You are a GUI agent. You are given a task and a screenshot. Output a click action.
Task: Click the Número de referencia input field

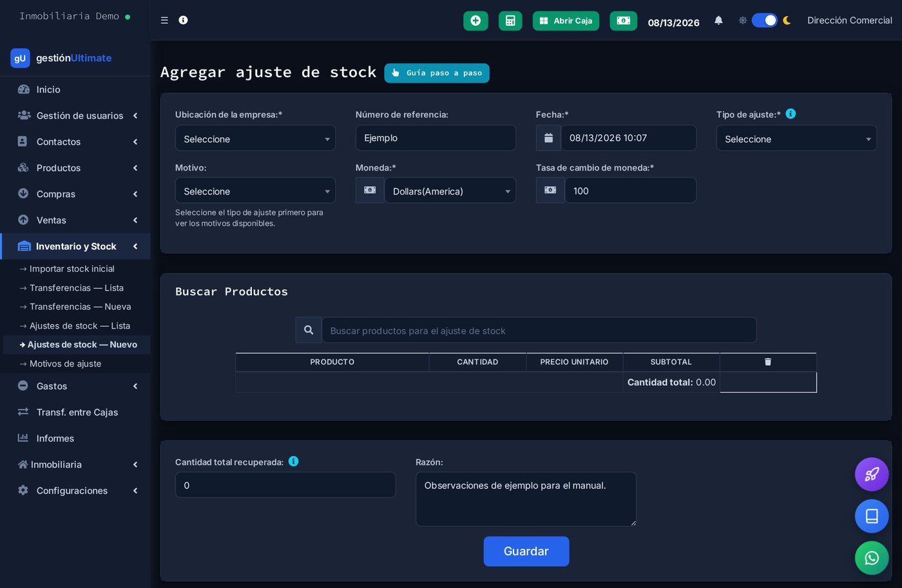[436, 138]
